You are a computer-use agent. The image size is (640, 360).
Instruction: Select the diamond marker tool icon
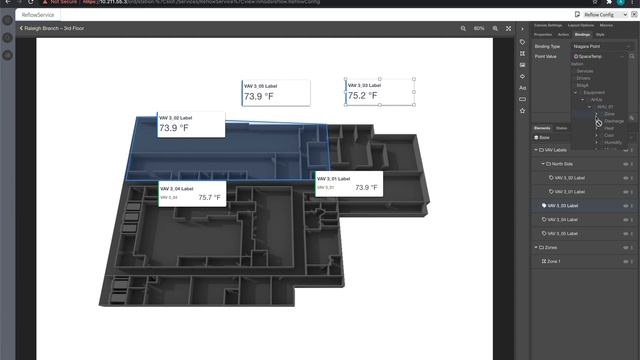click(522, 76)
